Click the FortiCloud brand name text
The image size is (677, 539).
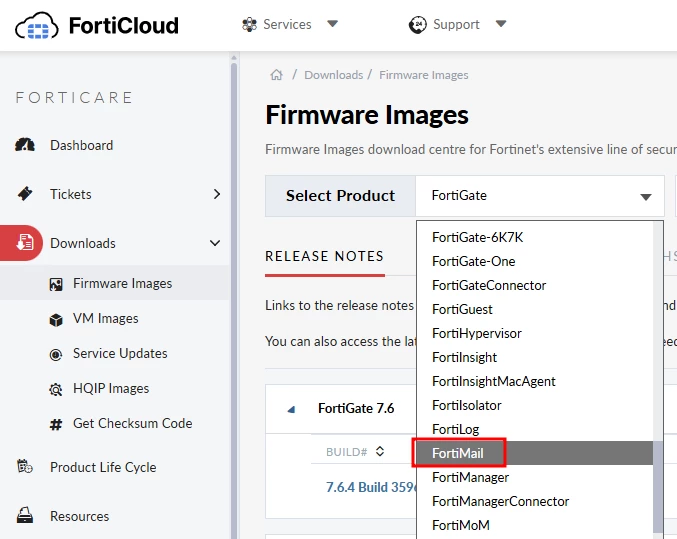click(124, 25)
